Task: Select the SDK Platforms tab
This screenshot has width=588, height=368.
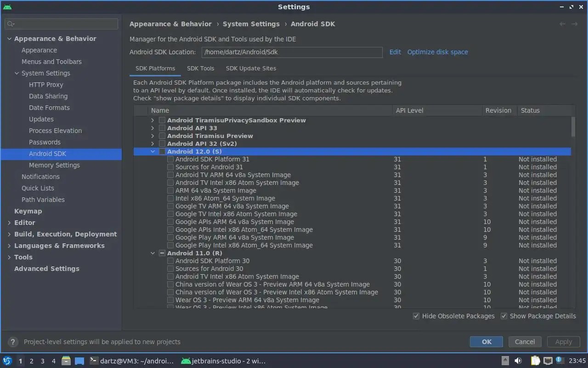Action: click(155, 68)
